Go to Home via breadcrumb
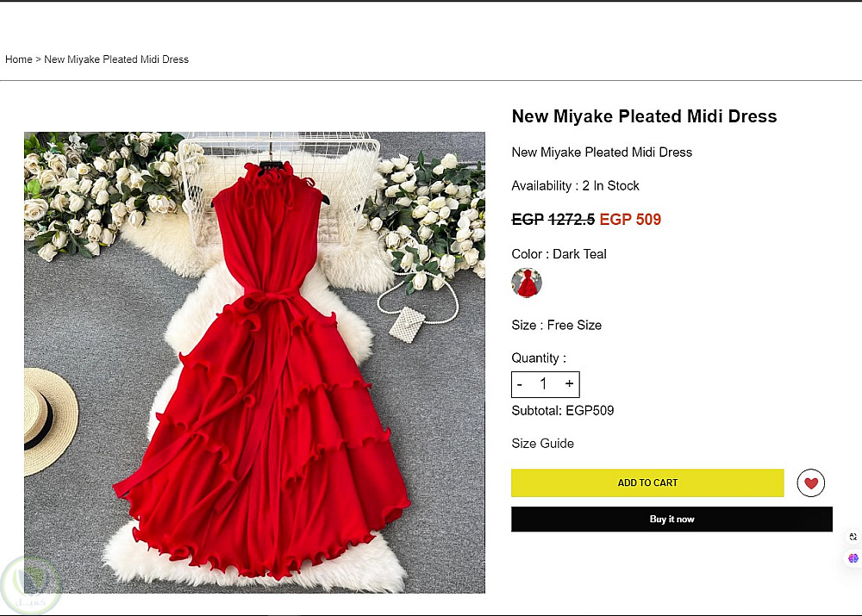The width and height of the screenshot is (862, 616). (x=18, y=59)
